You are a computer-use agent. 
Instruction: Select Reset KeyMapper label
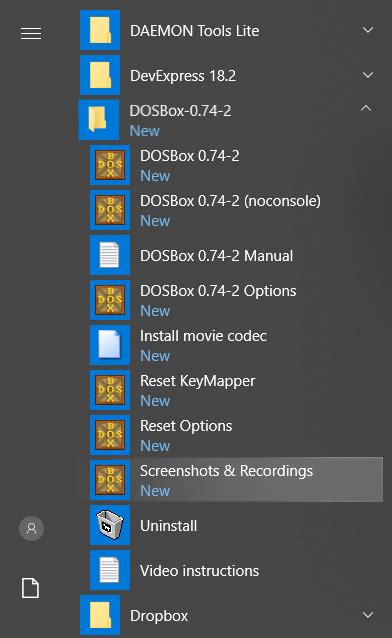click(x=198, y=381)
